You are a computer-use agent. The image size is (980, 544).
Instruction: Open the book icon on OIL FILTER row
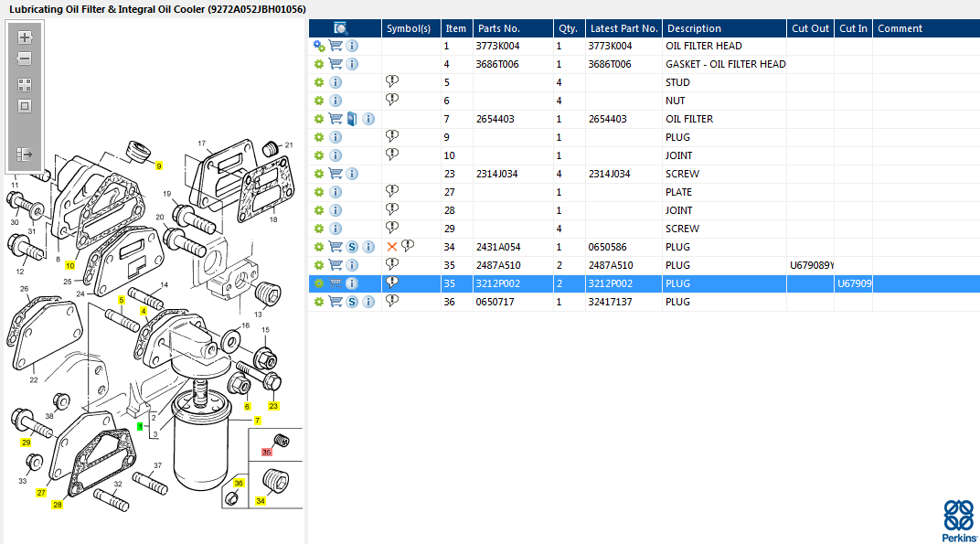pos(352,119)
